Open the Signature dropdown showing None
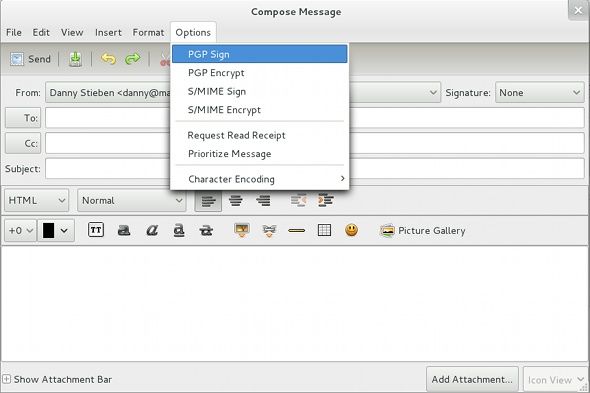Image resolution: width=590 pixels, height=393 pixels. click(540, 93)
